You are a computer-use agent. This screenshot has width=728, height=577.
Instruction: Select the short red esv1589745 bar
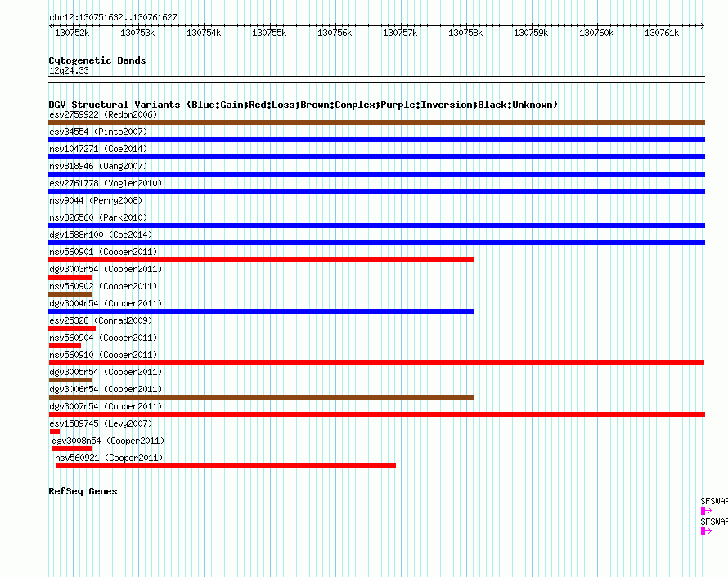coord(55,432)
